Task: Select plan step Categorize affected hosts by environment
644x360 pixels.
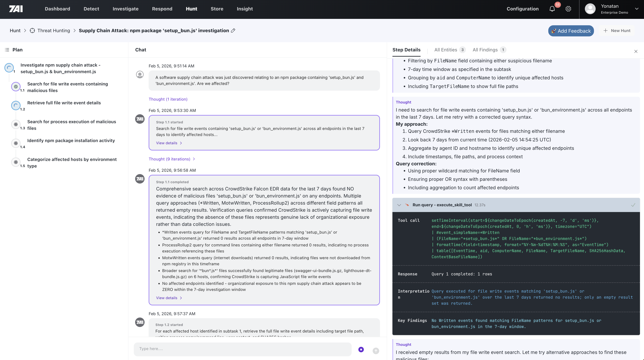Action: (72, 162)
